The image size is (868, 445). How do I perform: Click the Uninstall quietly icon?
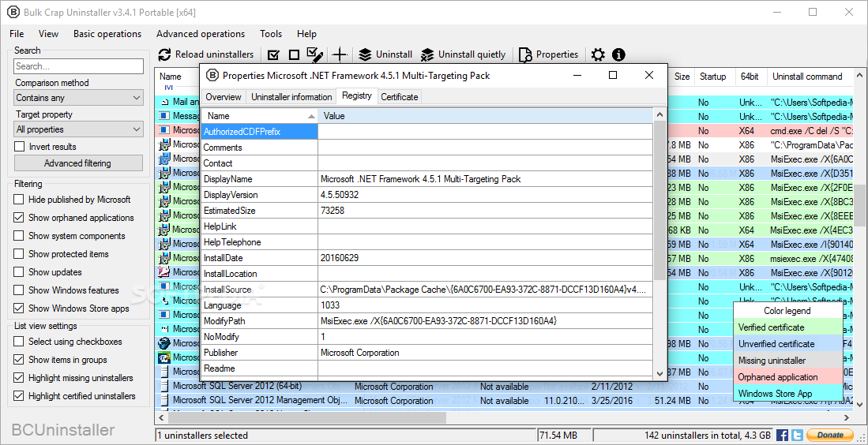(426, 54)
